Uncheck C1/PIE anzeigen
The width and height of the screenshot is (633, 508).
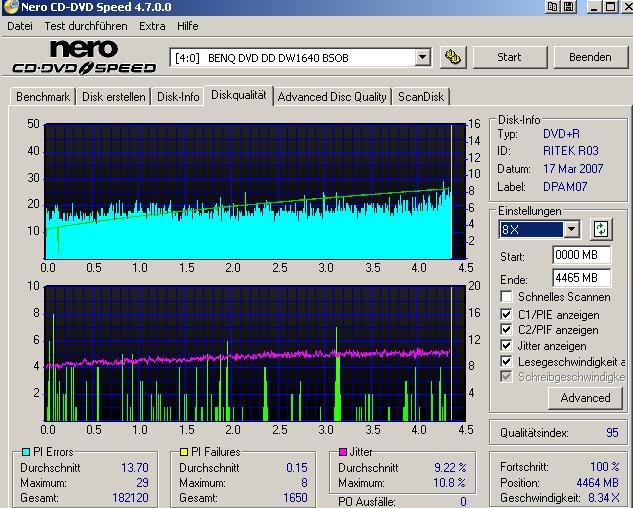506,314
